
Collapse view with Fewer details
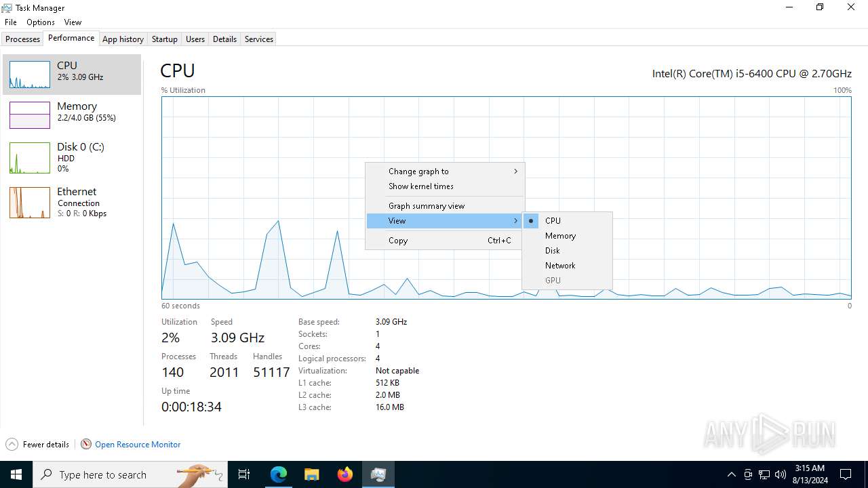coord(45,445)
